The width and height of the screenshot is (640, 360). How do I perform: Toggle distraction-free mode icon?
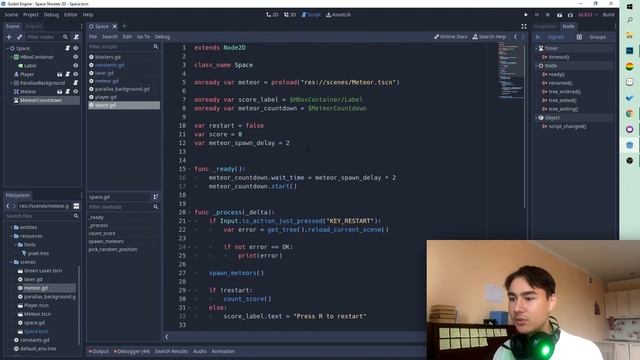524,26
